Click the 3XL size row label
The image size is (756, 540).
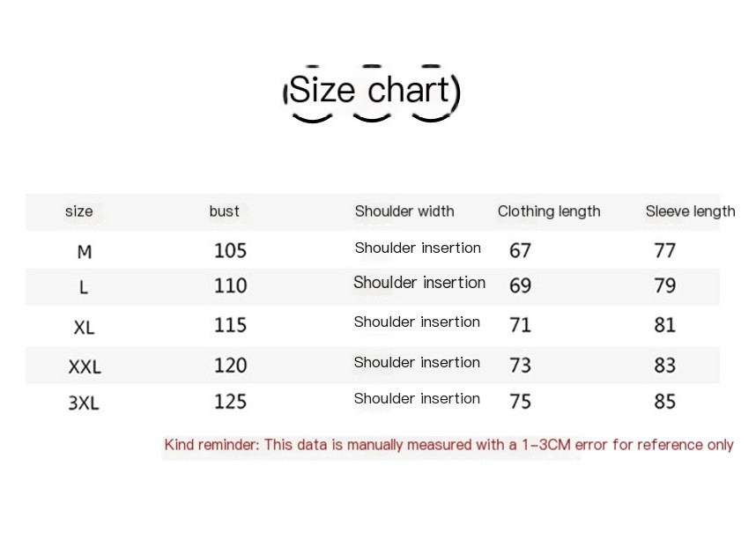click(x=84, y=403)
